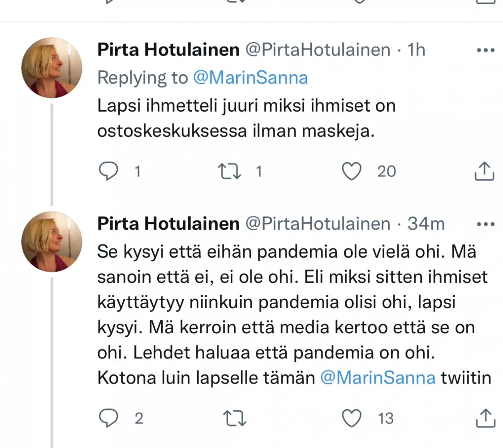Screen dimensions: 503x448
Task: Reply to the pandemia tweet
Action: point(107,418)
